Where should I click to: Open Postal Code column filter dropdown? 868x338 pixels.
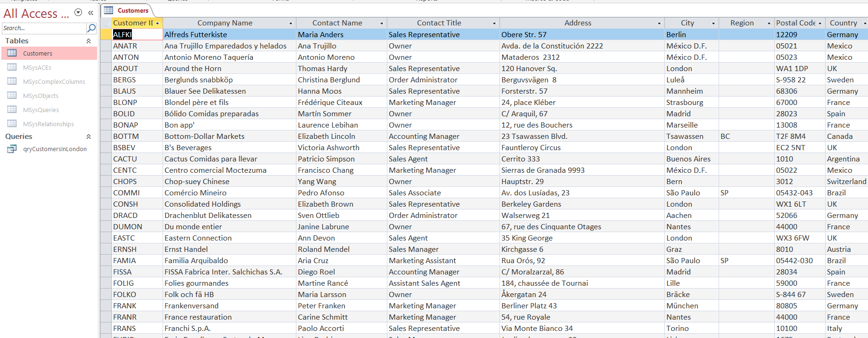[820, 23]
